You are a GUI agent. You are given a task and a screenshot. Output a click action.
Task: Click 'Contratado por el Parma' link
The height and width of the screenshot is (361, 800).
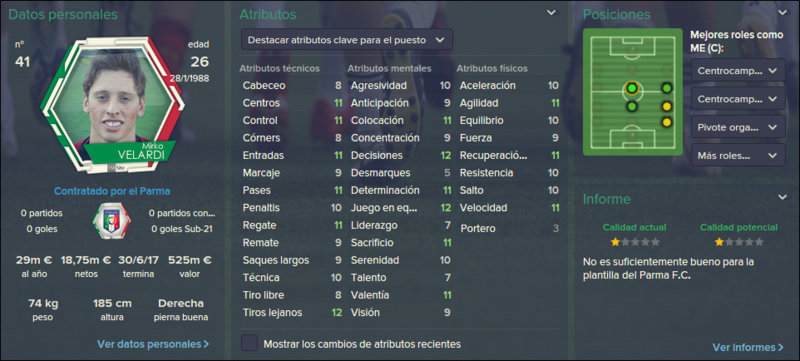click(112, 192)
